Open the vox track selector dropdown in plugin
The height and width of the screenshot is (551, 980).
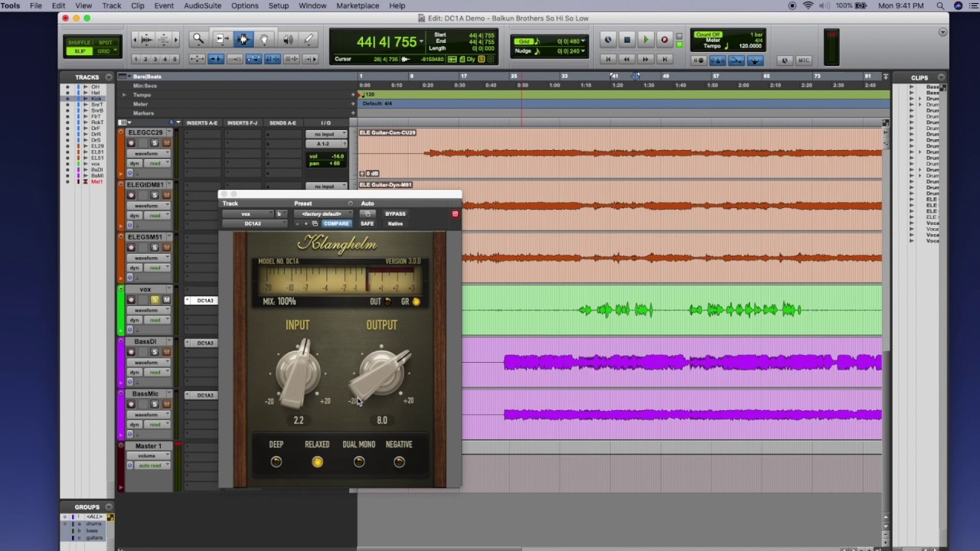coord(248,214)
